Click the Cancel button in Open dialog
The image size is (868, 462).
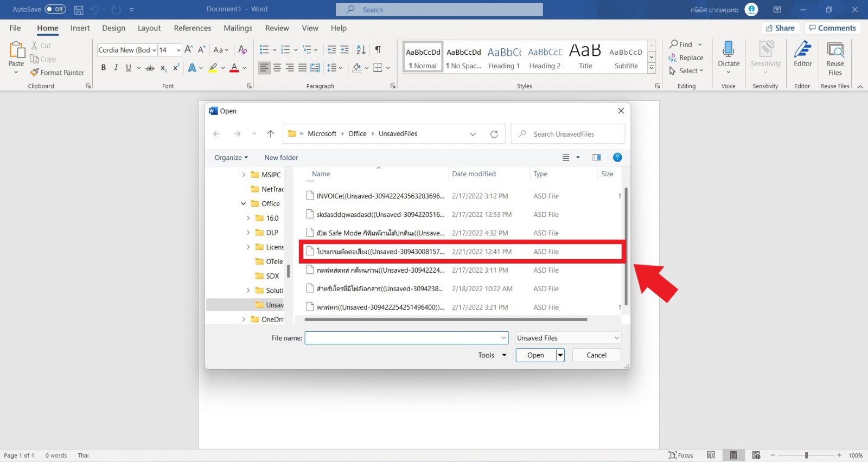(x=596, y=355)
